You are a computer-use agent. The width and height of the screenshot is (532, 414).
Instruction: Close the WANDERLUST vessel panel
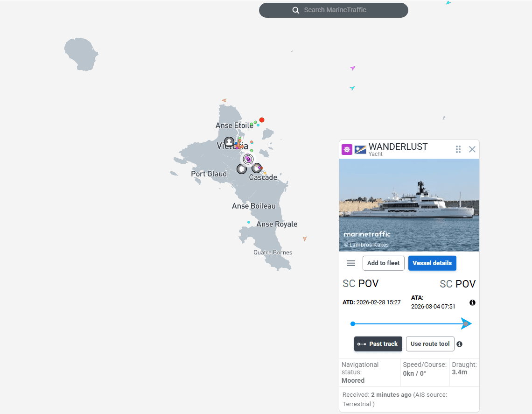472,149
